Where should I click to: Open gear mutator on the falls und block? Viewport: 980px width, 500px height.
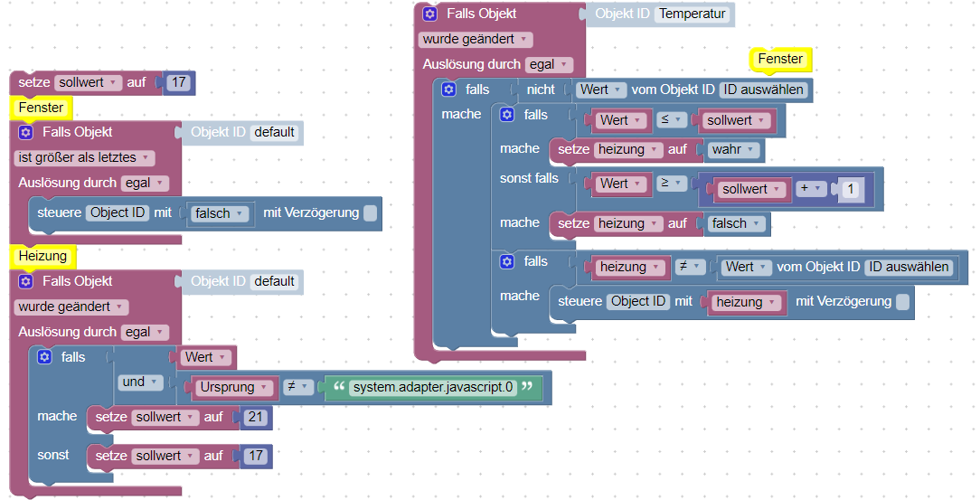click(x=44, y=357)
